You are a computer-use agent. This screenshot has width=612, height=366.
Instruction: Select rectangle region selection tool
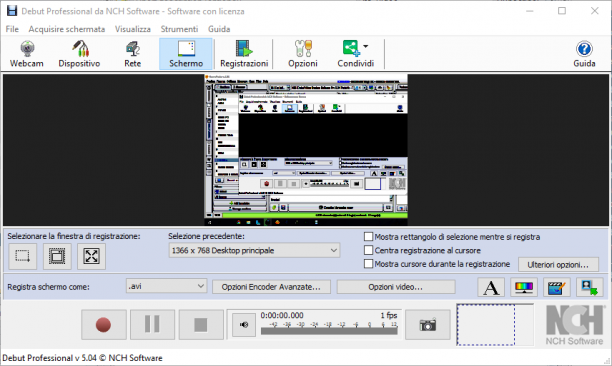(x=22, y=256)
